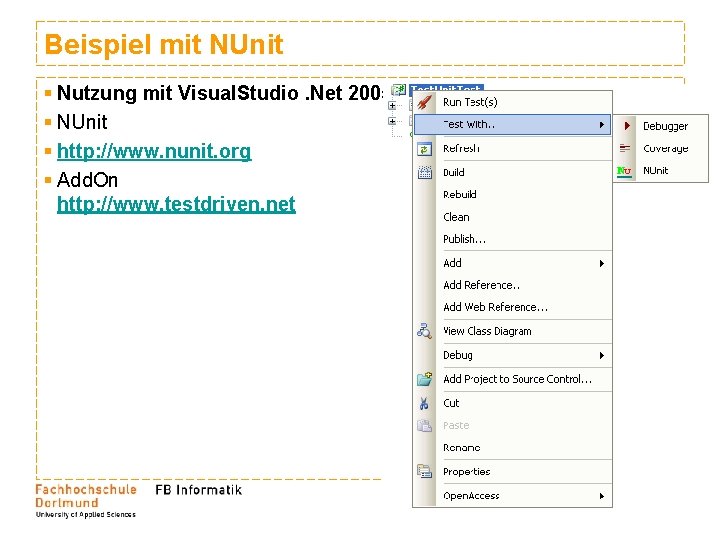Click the Build icon in the context menu

coord(424,173)
